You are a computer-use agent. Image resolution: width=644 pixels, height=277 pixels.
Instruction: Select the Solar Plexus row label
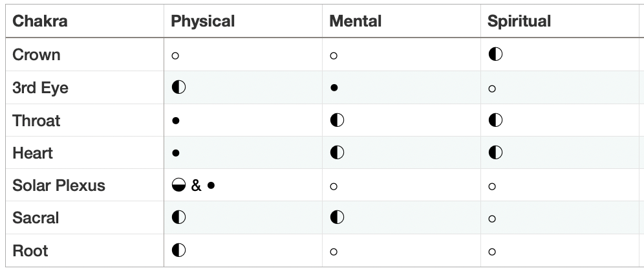tap(59, 185)
